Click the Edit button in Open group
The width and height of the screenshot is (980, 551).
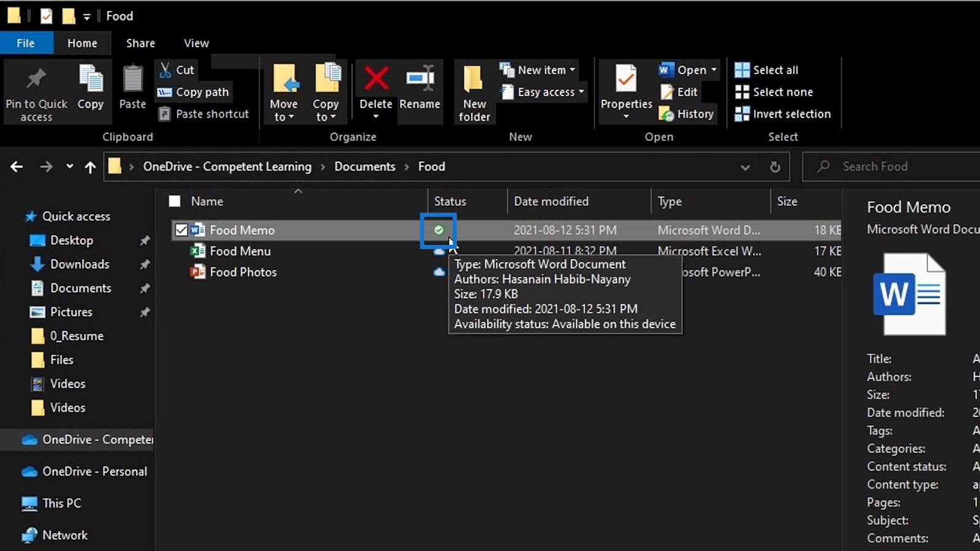[679, 92]
